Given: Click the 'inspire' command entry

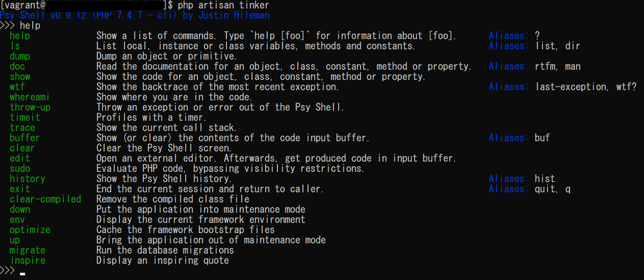Looking at the screenshot, I should (x=28, y=260).
